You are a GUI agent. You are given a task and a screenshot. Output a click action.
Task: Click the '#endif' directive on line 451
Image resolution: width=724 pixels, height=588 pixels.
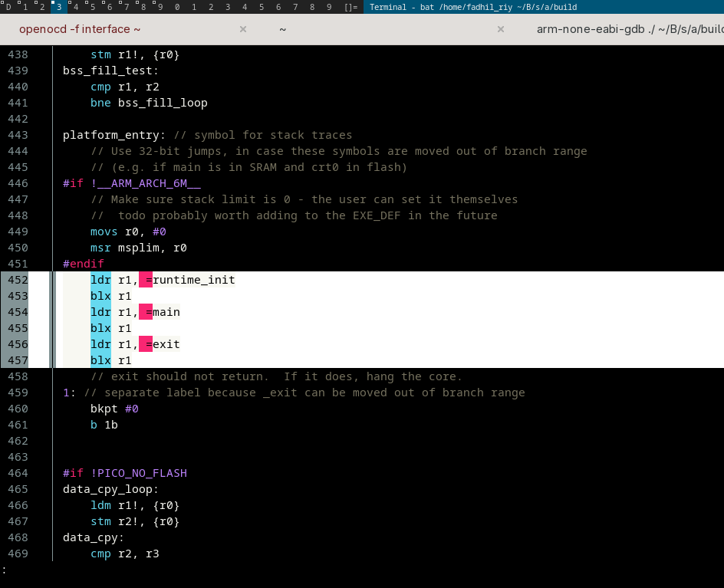point(83,264)
